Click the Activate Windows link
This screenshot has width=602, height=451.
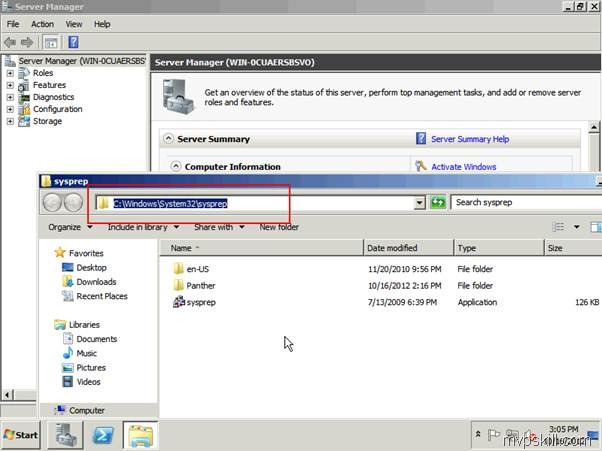pyautogui.click(x=464, y=167)
